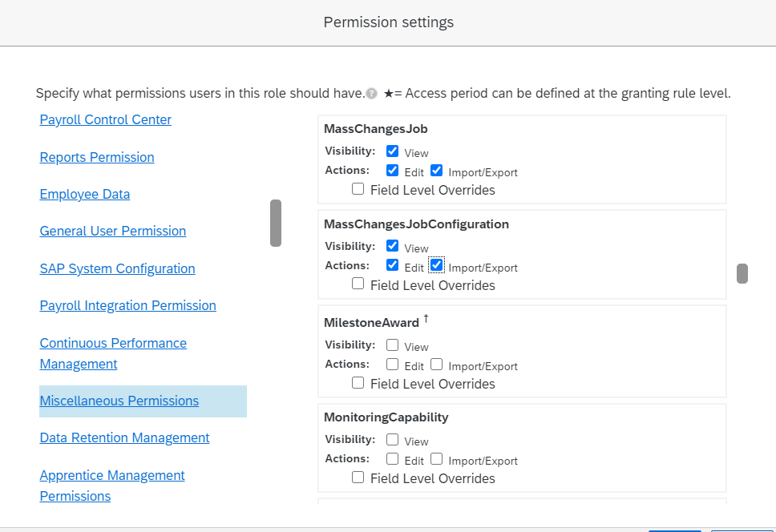Open Reports Permission category

click(x=97, y=157)
